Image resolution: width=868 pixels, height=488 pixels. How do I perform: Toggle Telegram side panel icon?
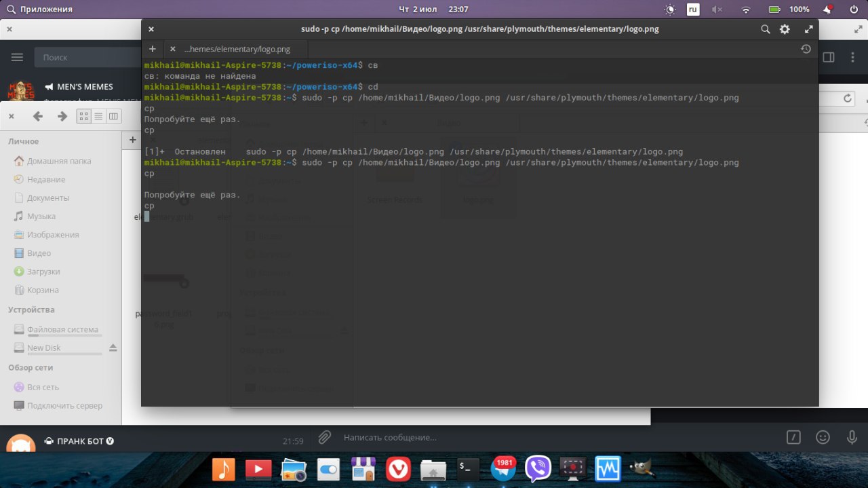click(827, 57)
